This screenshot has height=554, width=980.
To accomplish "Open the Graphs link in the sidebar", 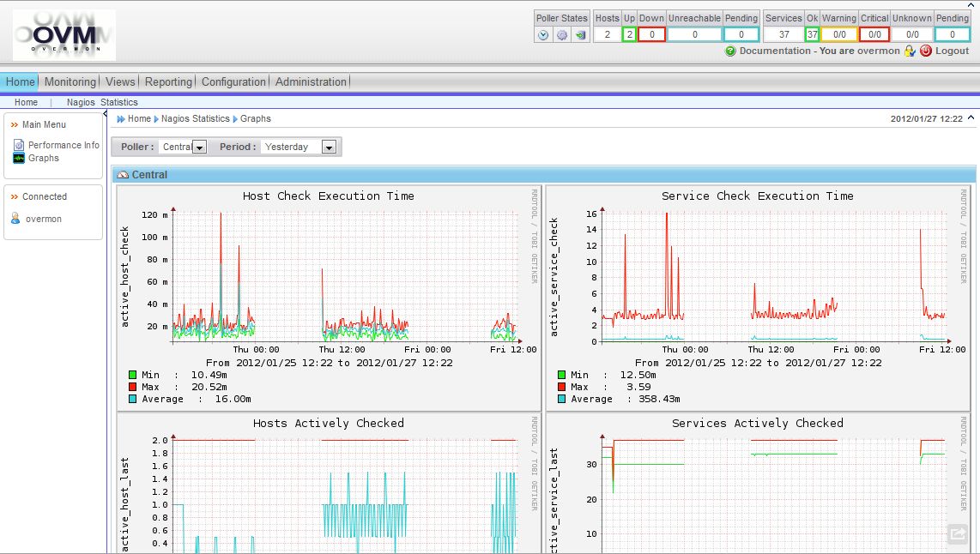I will [44, 158].
